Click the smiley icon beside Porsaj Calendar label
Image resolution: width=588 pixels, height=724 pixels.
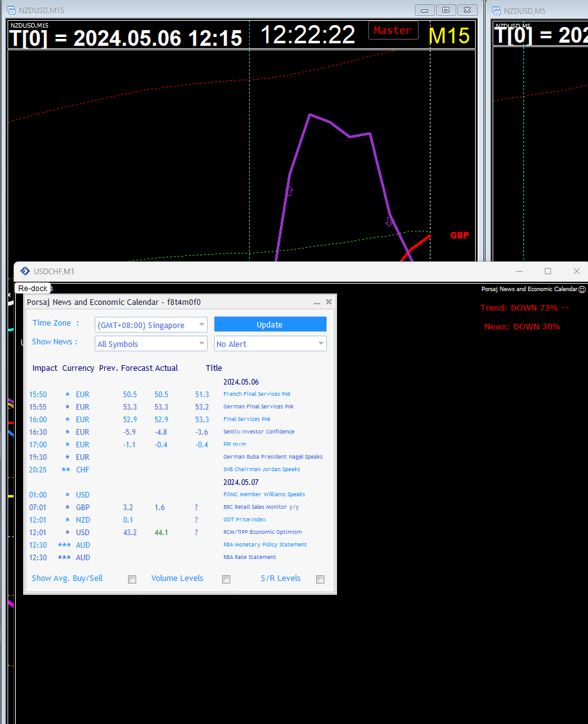click(x=582, y=289)
